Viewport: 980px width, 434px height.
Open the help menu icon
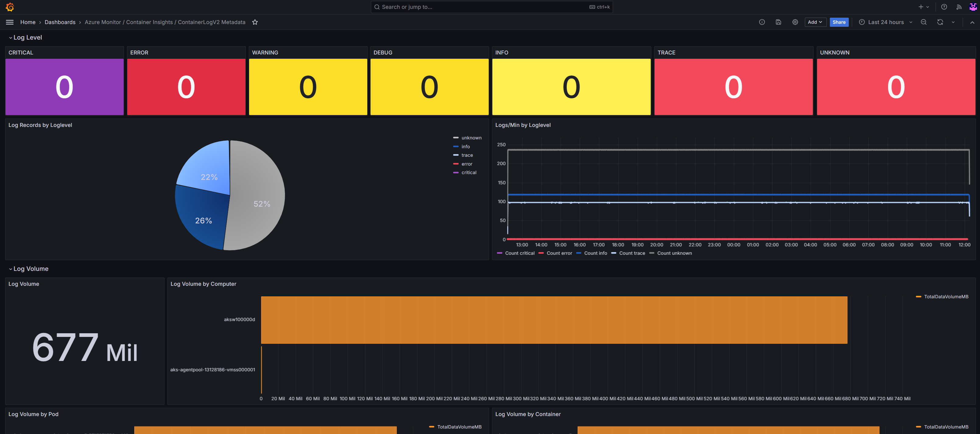point(944,7)
